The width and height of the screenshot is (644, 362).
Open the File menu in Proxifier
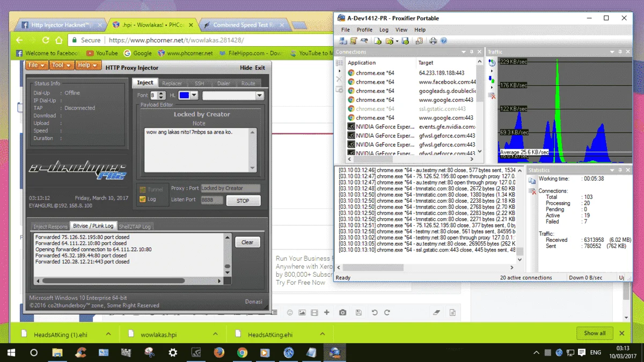pos(346,30)
